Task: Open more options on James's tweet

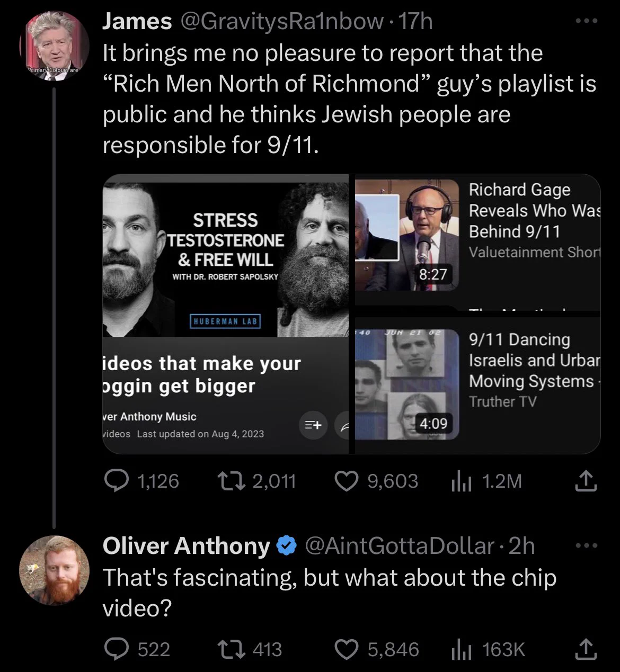Action: click(587, 21)
